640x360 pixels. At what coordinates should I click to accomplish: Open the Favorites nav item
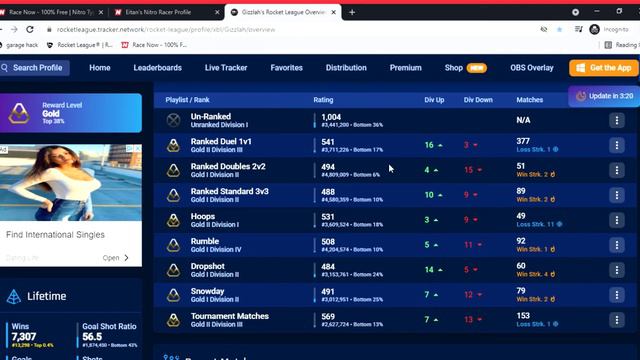[287, 68]
